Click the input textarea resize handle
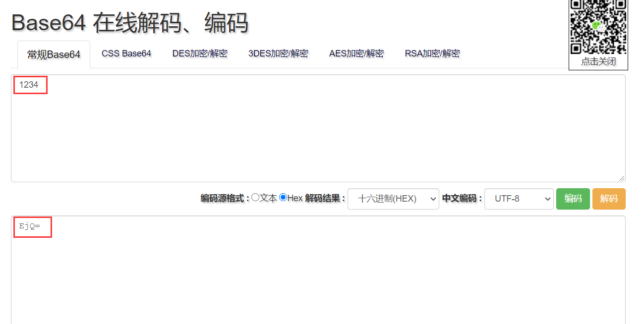Image resolution: width=644 pixels, height=324 pixels. coord(622,178)
